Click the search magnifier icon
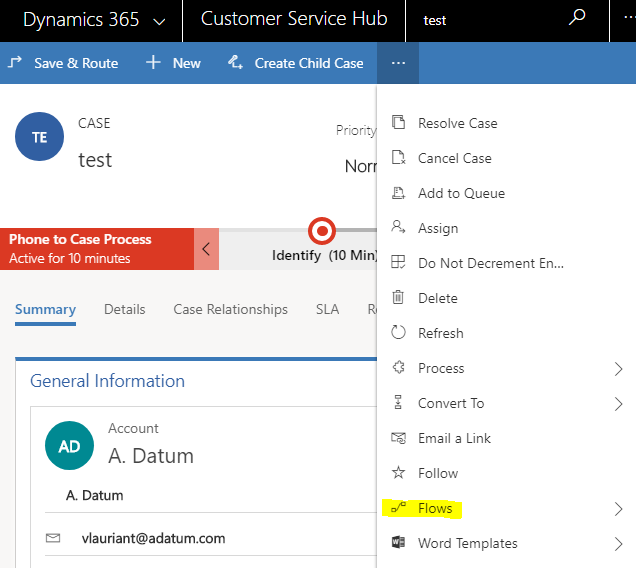This screenshot has width=636, height=568. click(576, 17)
